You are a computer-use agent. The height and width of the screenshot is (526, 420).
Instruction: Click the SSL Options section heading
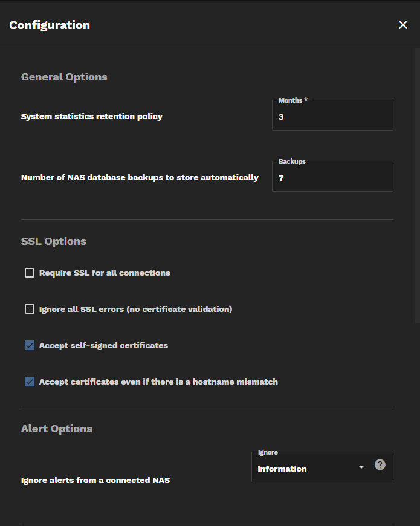point(54,241)
